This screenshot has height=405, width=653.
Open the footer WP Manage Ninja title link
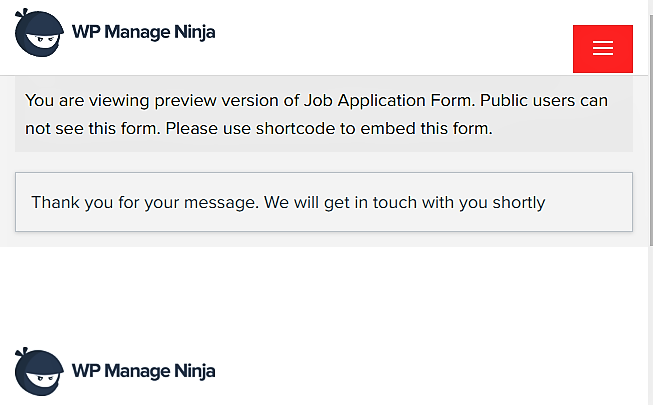143,371
